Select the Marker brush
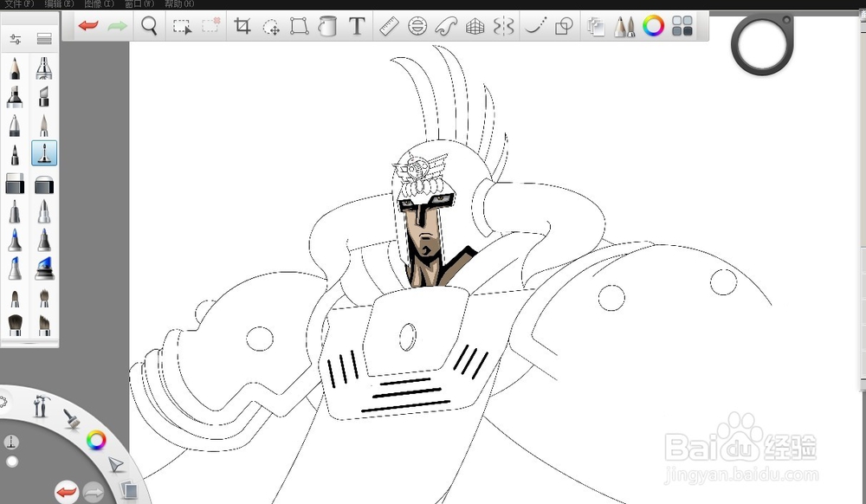 [15, 97]
